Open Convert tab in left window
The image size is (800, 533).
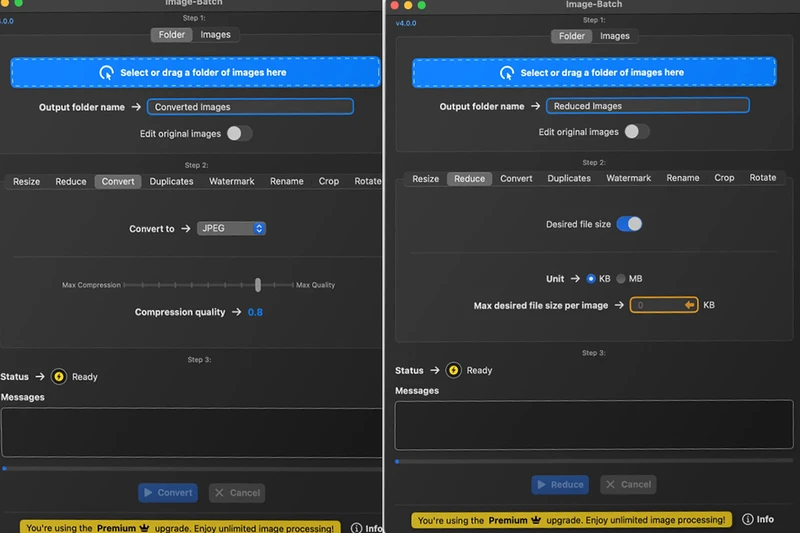click(118, 182)
